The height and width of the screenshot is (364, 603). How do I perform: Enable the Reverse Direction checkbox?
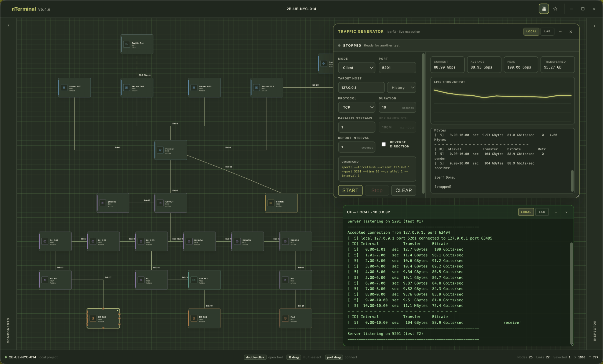(384, 144)
